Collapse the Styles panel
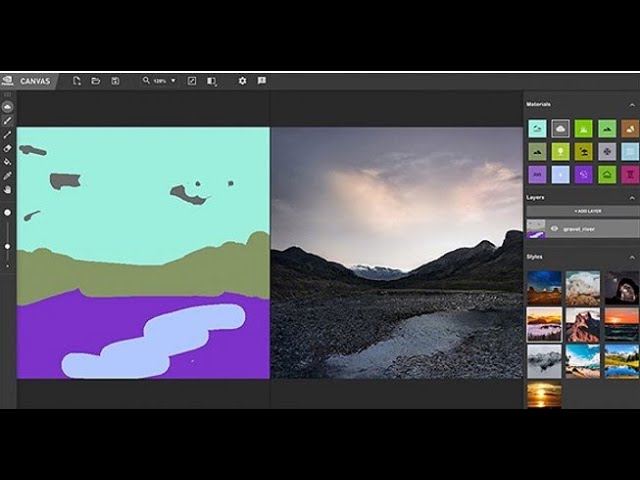Viewport: 640px width, 480px height. (632, 257)
